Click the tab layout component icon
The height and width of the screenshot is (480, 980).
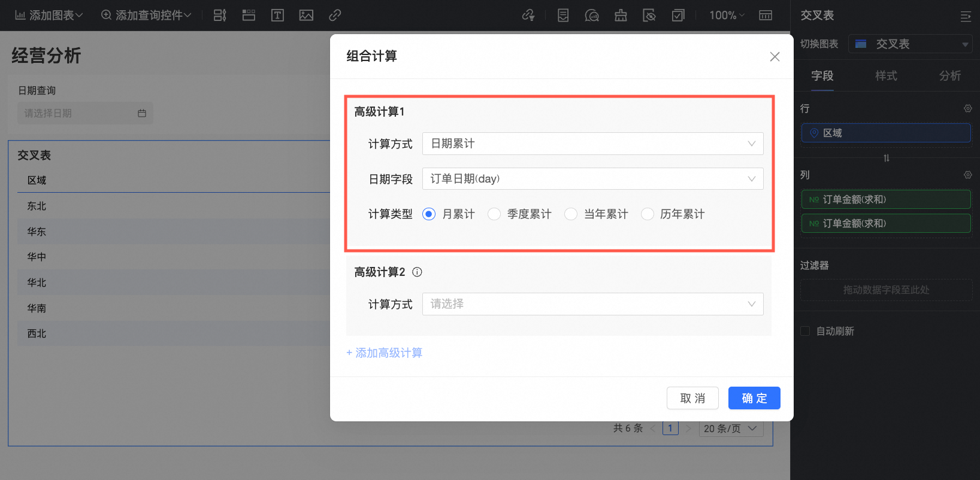(x=249, y=15)
